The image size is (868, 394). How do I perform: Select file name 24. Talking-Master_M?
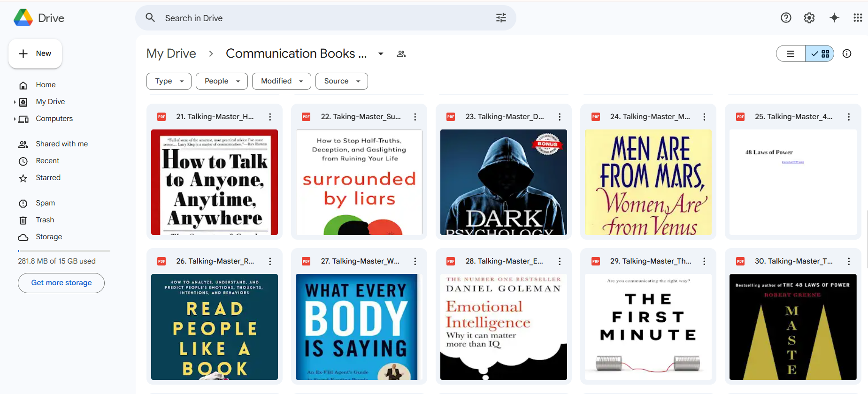coord(650,117)
